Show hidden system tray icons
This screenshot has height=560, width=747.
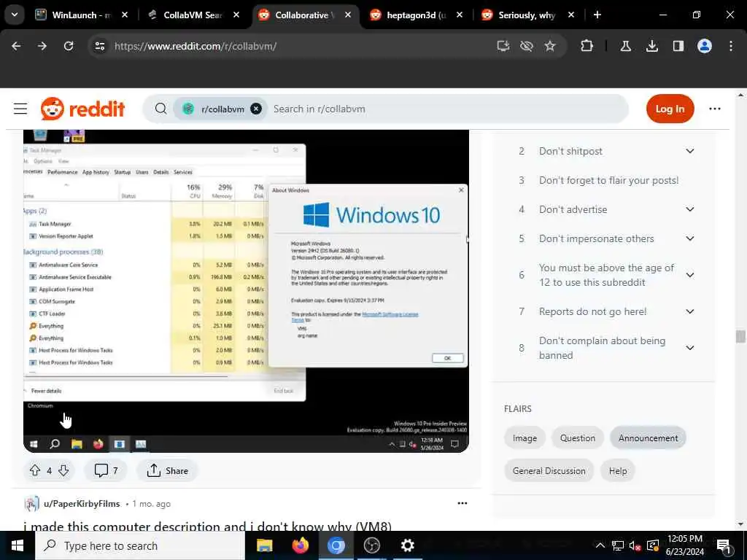coord(600,545)
